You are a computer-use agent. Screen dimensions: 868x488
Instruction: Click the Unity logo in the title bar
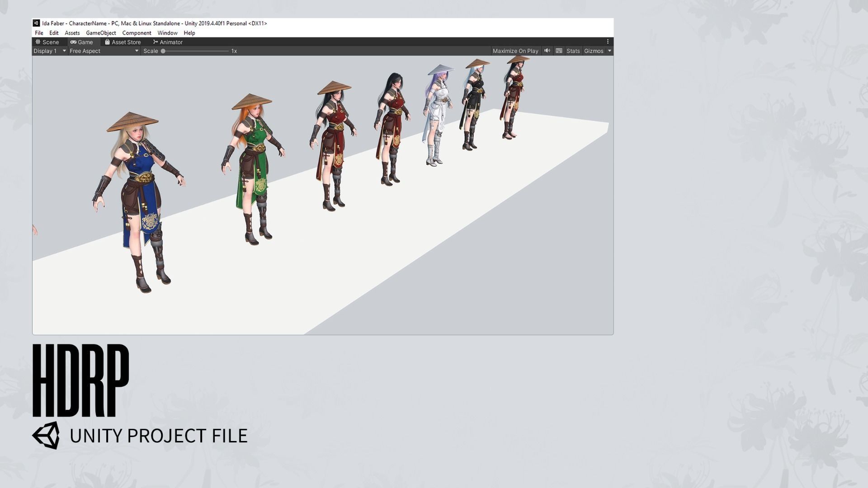(x=36, y=23)
